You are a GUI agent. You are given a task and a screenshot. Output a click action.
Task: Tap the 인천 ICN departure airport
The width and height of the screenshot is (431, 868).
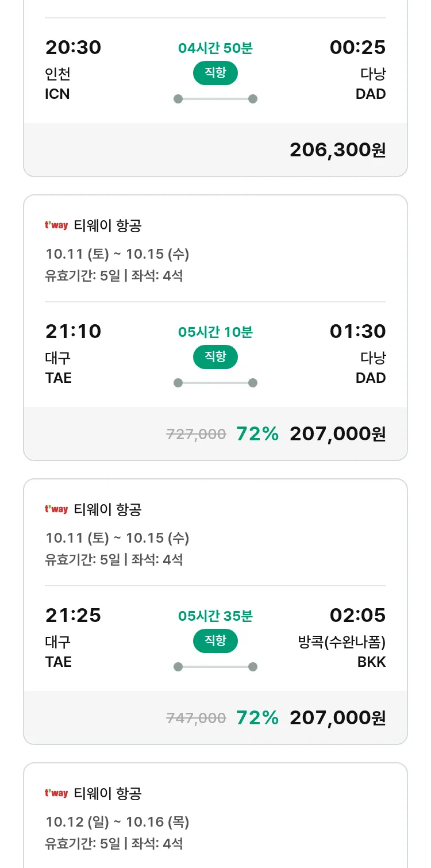[57, 84]
